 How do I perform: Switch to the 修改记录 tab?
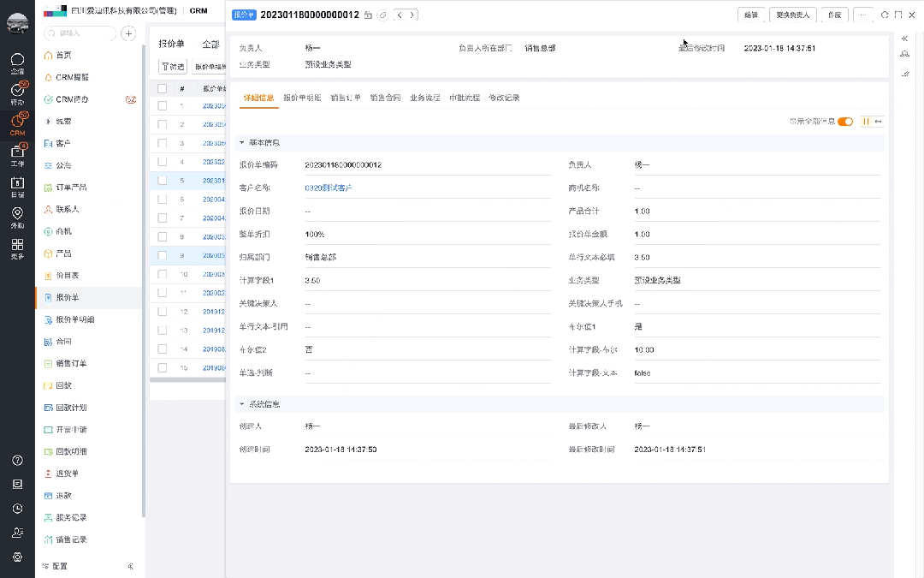[x=504, y=98]
